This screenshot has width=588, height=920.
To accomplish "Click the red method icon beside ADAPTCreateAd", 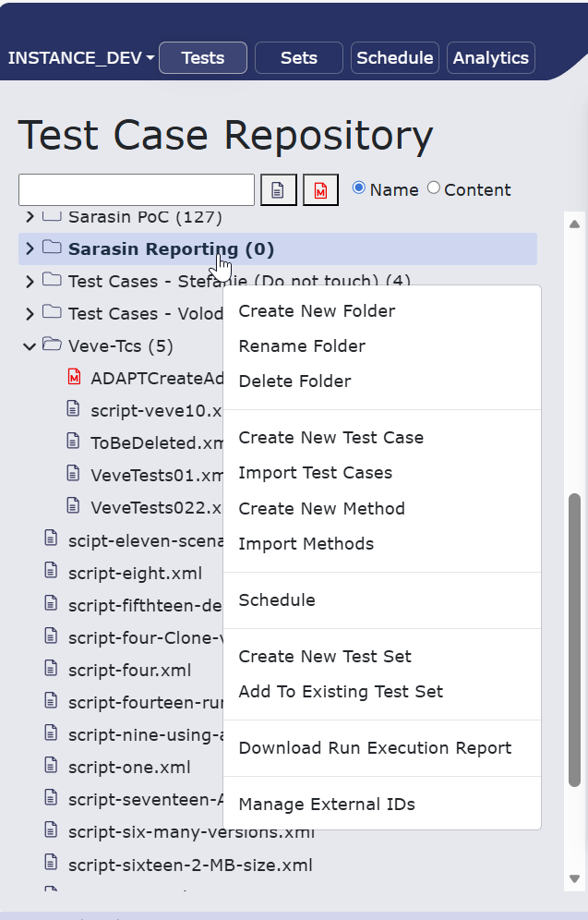I will tap(74, 377).
